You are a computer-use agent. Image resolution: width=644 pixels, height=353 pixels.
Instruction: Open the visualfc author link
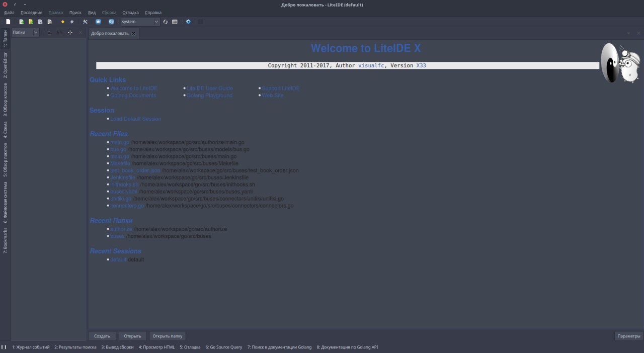coord(371,65)
